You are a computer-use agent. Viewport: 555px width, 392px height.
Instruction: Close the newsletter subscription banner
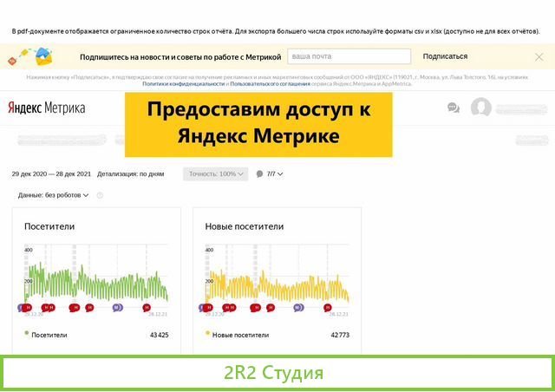coord(539,56)
